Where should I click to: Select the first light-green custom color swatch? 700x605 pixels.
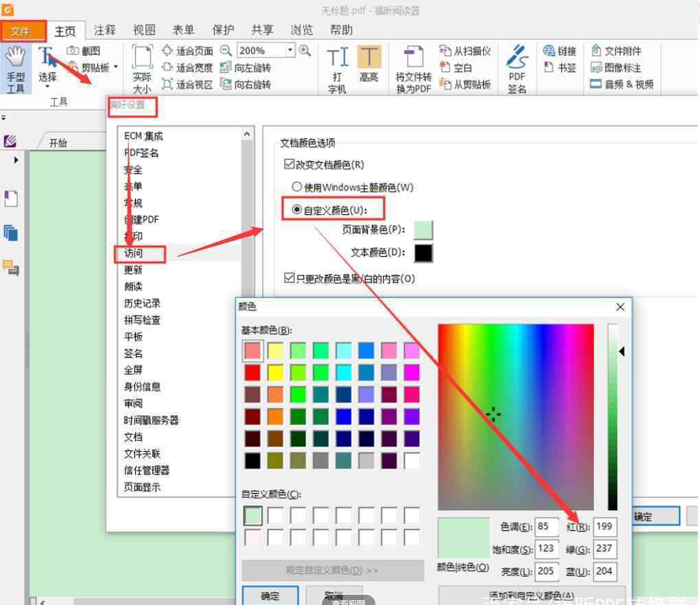[253, 516]
